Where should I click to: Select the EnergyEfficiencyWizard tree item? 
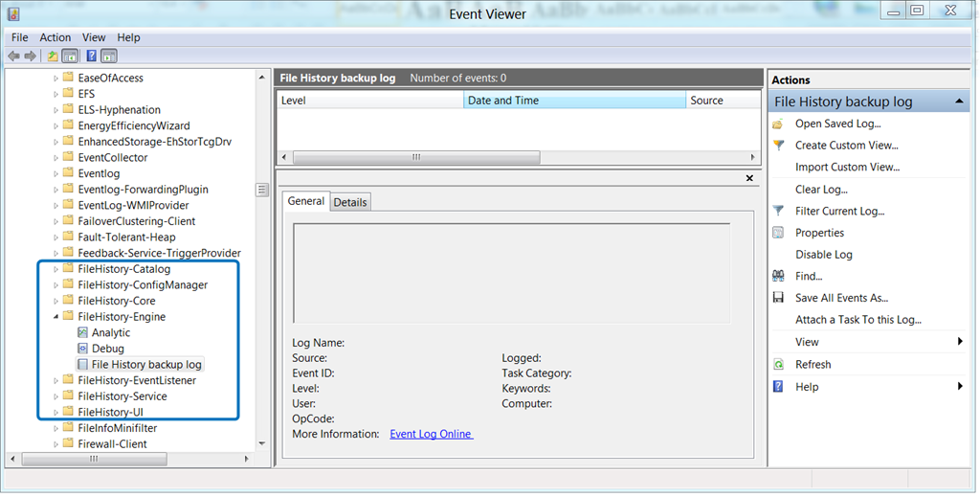click(134, 125)
